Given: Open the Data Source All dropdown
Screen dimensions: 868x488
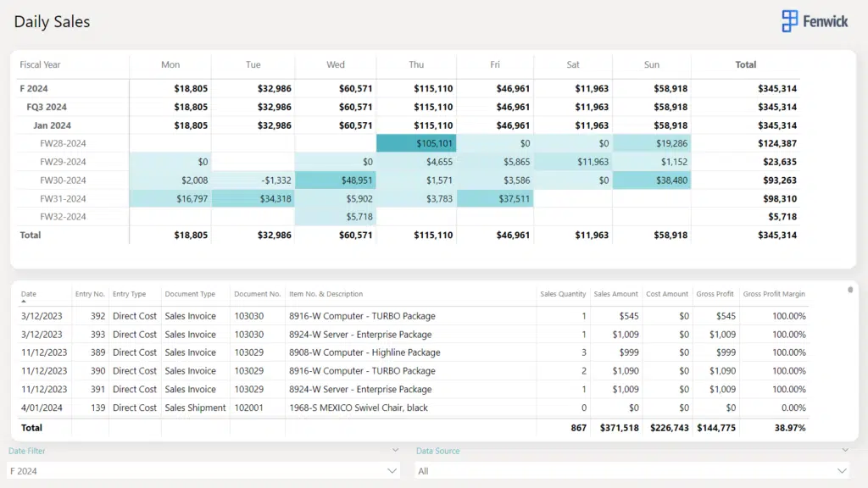Looking at the screenshot, I should pos(842,471).
